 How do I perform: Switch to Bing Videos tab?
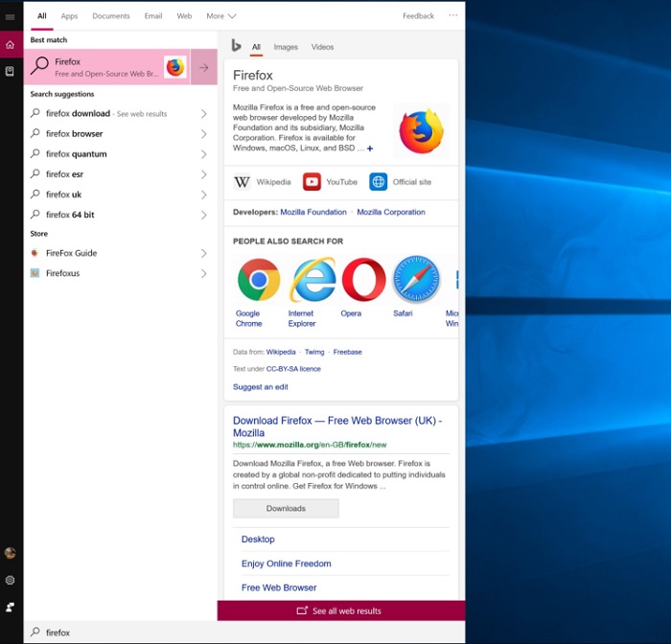[x=322, y=47]
